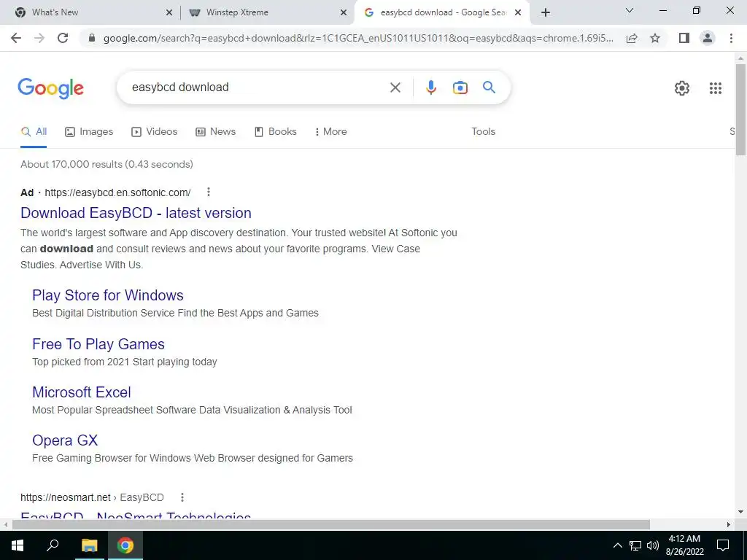This screenshot has width=747, height=560.
Task: Switch to News results
Action: 215,131
